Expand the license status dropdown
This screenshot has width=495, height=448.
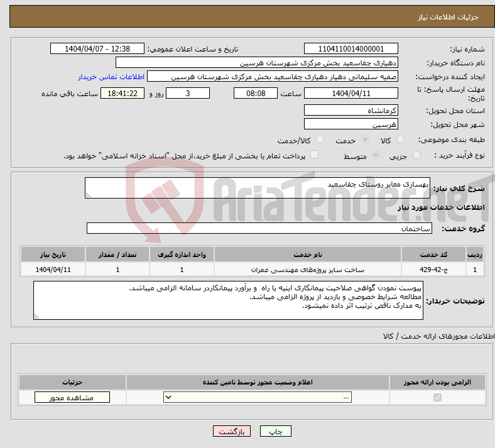click(258, 398)
